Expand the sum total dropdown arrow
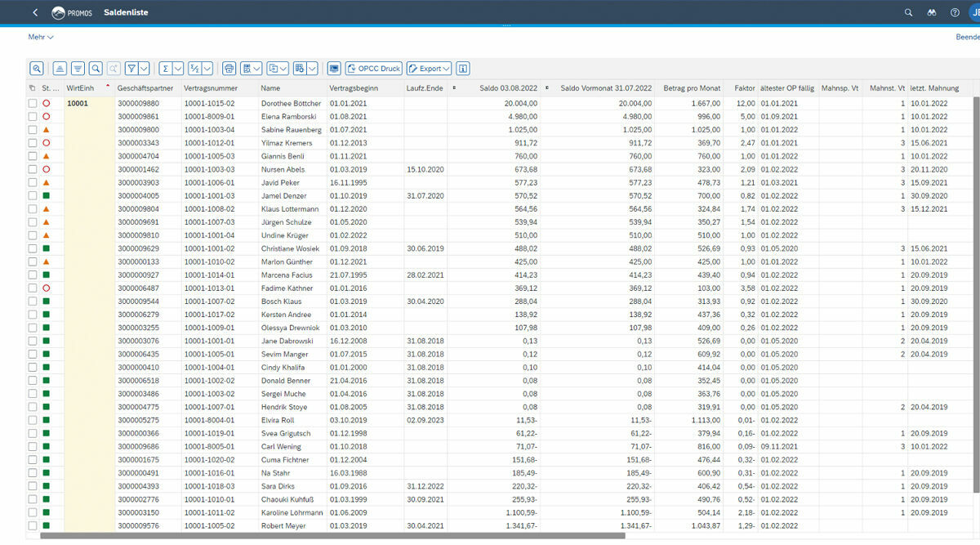The width and height of the screenshot is (980, 545). coord(178,69)
